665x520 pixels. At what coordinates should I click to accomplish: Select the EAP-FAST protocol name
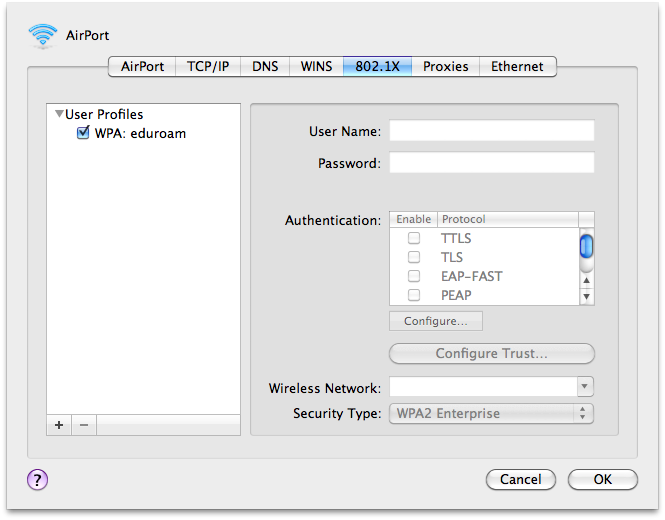(472, 277)
